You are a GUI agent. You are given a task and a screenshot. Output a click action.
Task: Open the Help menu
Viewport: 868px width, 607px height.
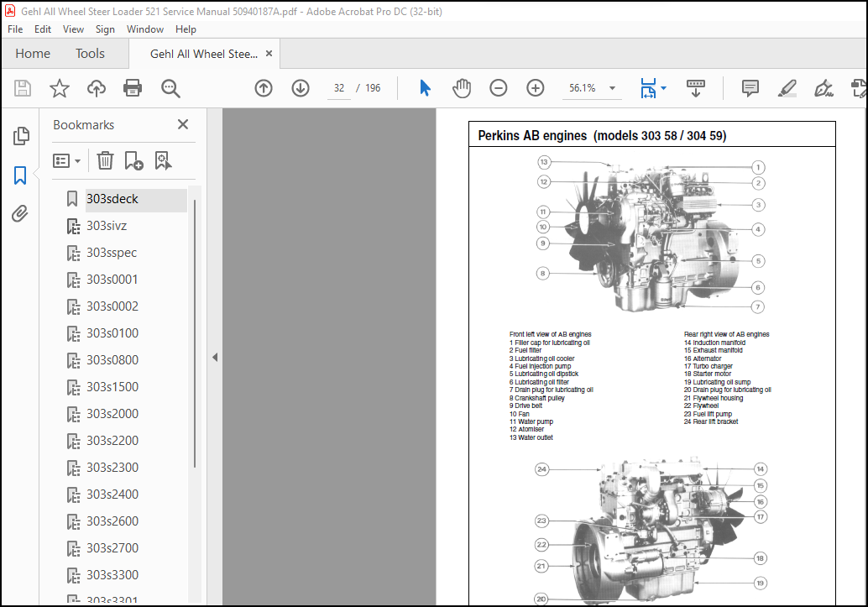click(186, 29)
